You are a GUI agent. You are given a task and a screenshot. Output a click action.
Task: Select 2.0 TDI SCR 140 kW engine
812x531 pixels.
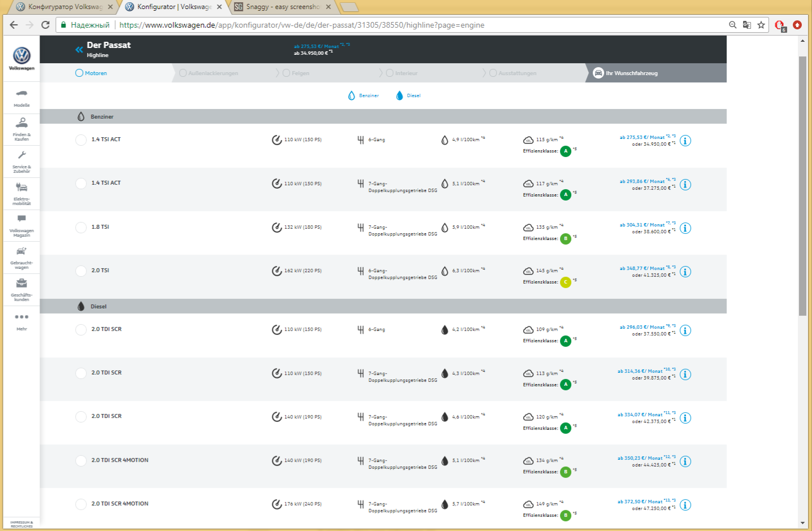tap(81, 417)
